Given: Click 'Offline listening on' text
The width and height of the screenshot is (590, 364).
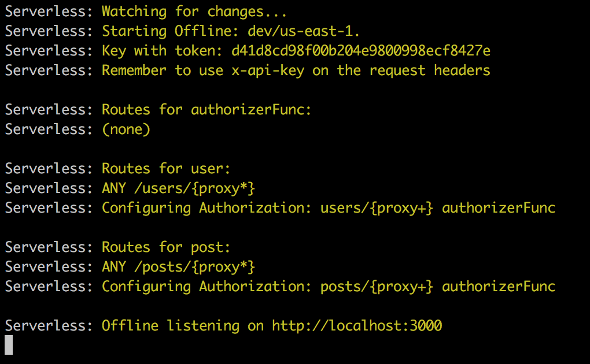Looking at the screenshot, I should tap(182, 326).
